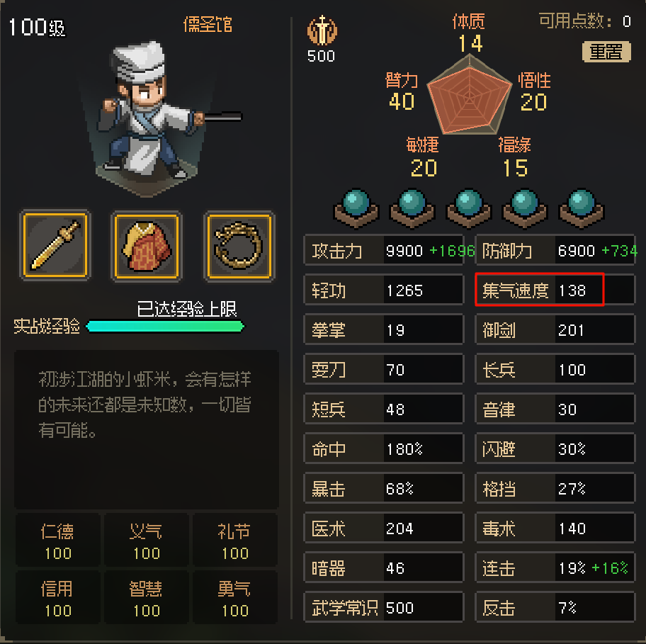Select the 仁德 virtue cell

[x=57, y=540]
